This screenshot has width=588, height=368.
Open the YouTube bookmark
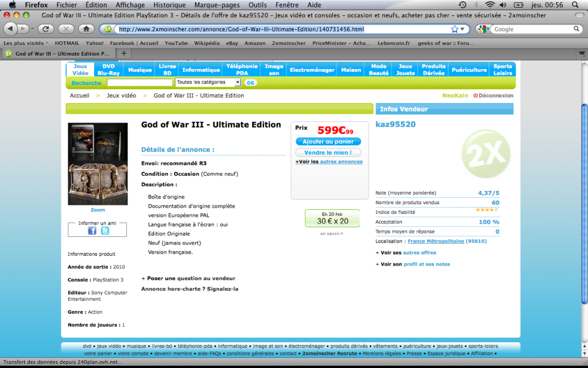coord(176,43)
